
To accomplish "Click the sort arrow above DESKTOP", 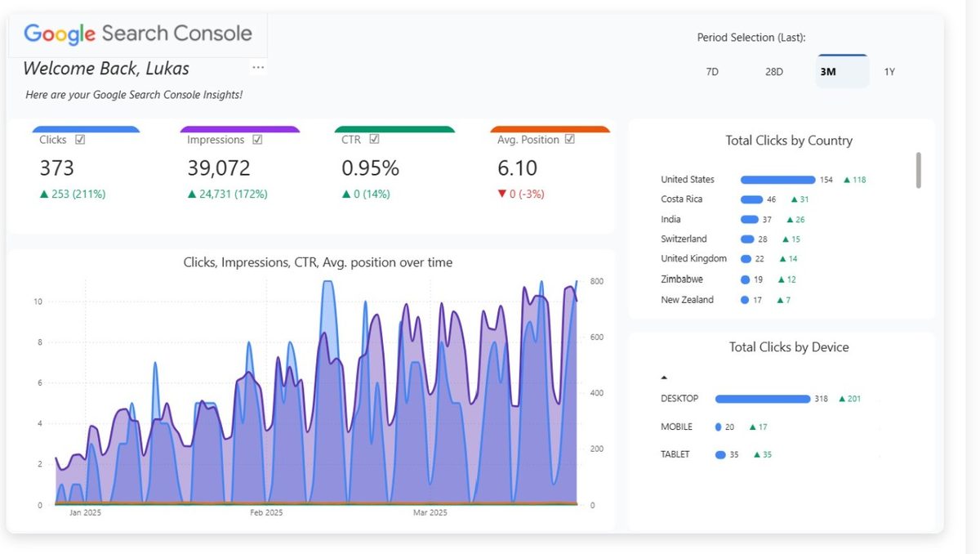I will click(x=664, y=378).
